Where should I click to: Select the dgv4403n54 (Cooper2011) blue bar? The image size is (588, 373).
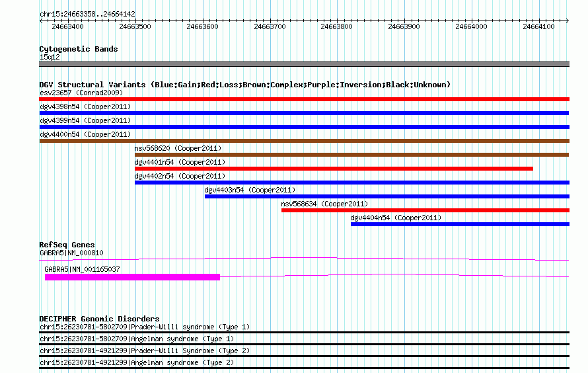click(387, 196)
